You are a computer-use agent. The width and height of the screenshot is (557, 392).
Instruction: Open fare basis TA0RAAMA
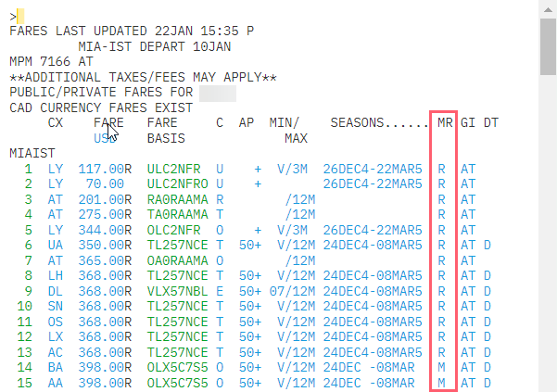point(177,214)
